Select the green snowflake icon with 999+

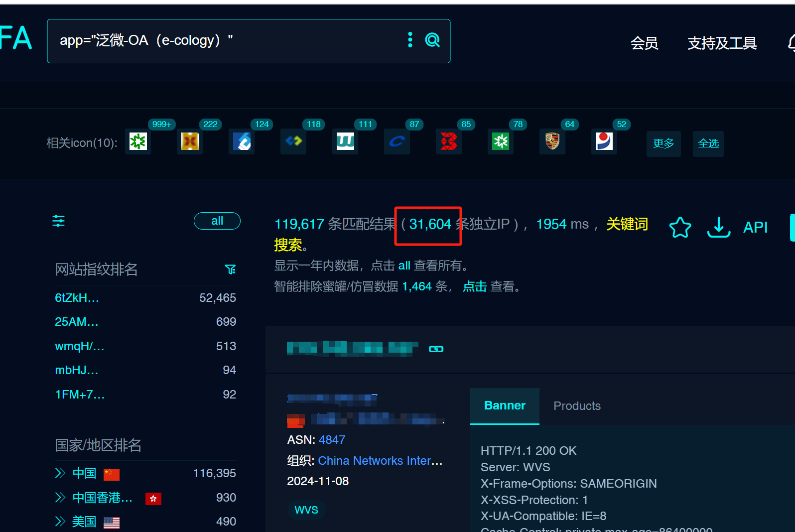138,141
